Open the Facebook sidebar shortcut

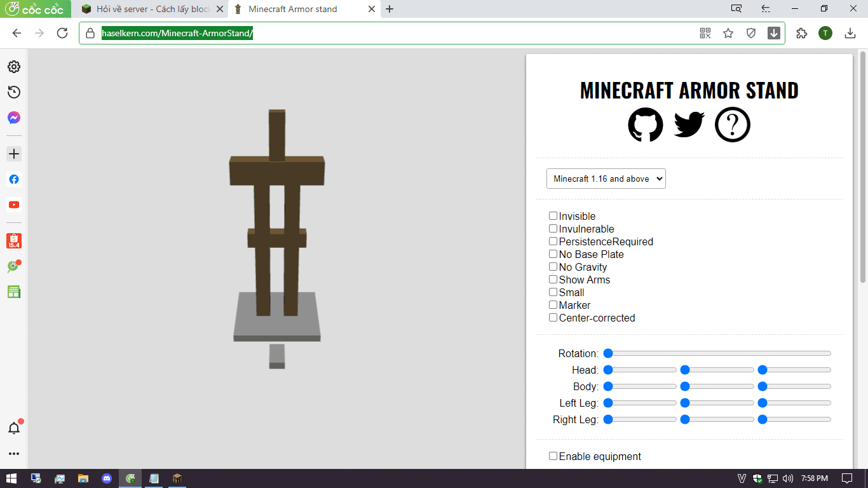(x=14, y=179)
